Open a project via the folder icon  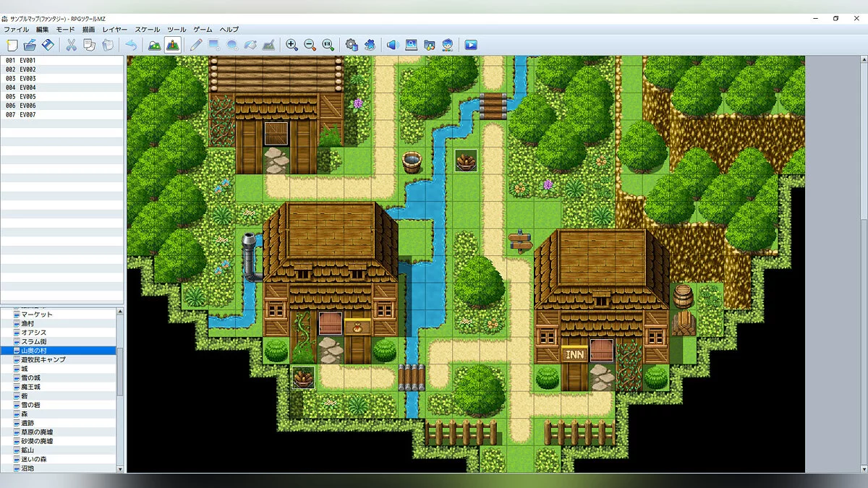tap(30, 45)
